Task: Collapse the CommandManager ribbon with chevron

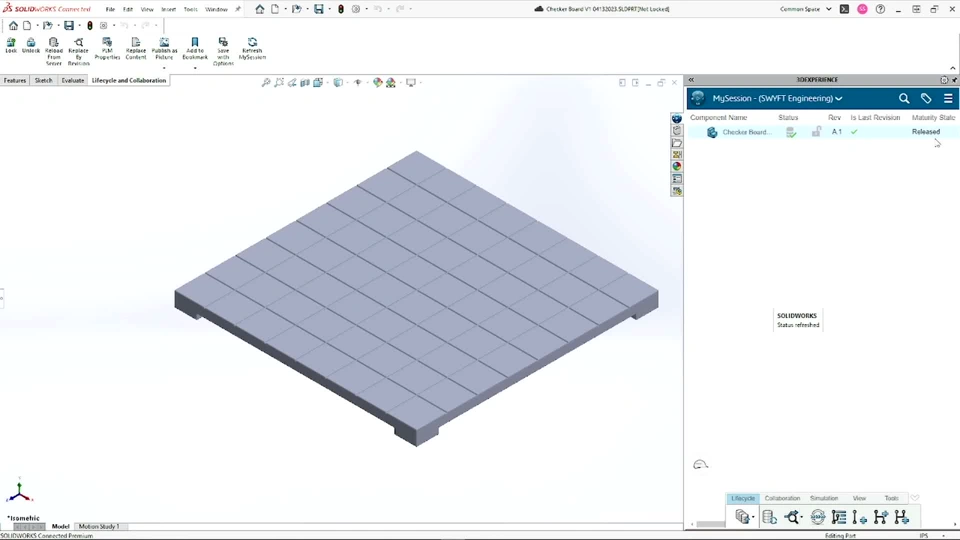Action: coord(953,68)
